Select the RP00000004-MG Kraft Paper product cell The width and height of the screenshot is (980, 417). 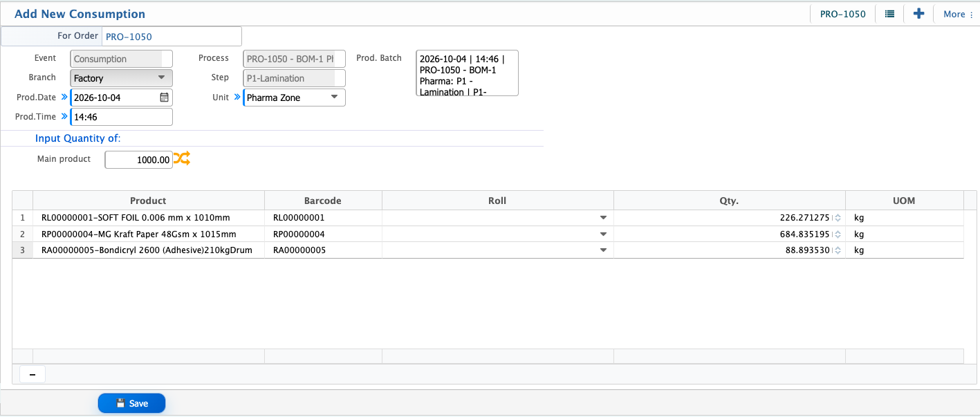[x=149, y=234]
